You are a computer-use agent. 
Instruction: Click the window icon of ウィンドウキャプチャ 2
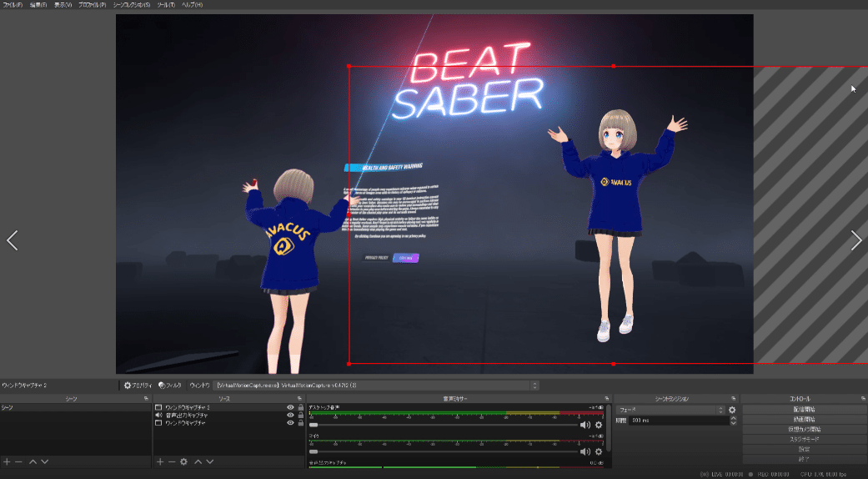point(158,407)
